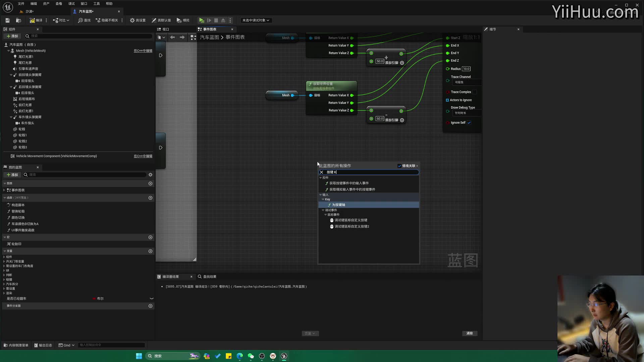644x362 pixels.
Task: Switch to the 沙漠 level tab
Action: pos(30,11)
